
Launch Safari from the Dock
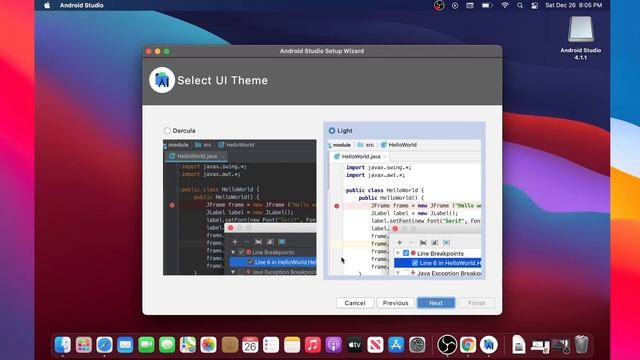pos(104,345)
